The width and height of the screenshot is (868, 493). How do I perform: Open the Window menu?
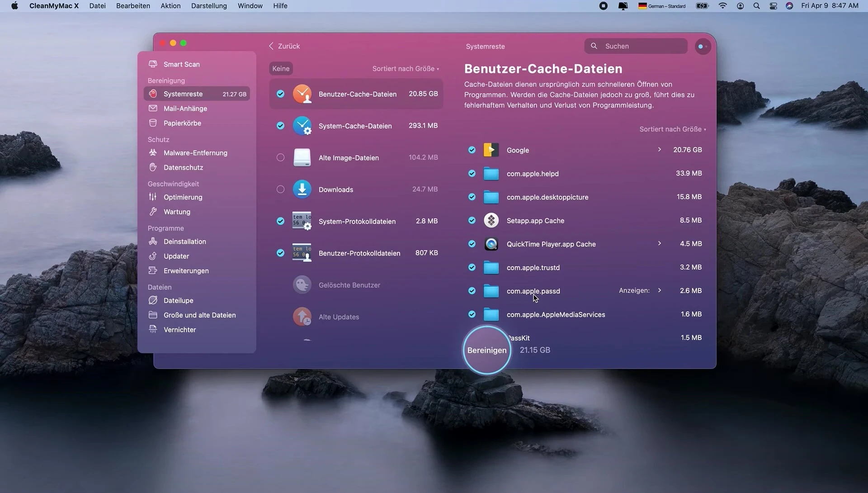tap(250, 6)
